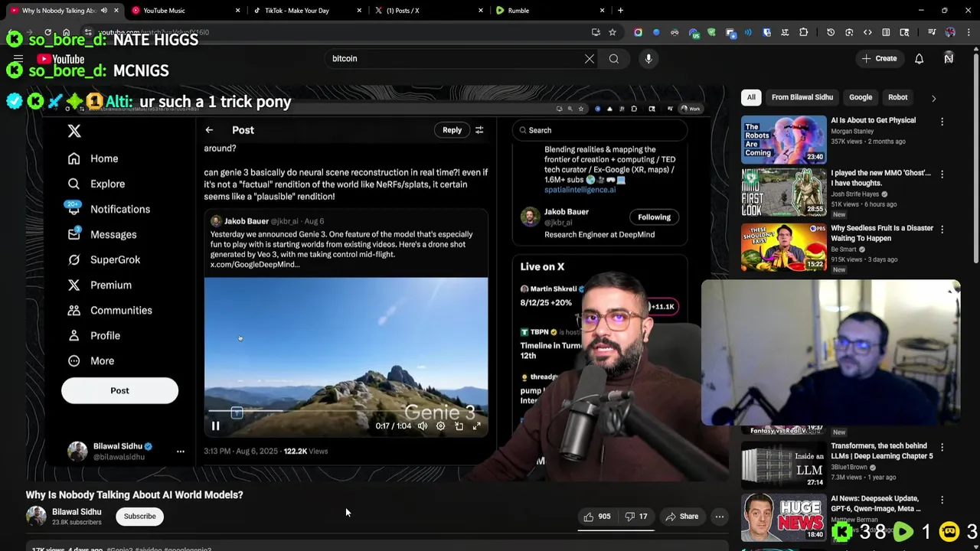Select the From Bilawal Sidhu chip
The width and height of the screenshot is (980, 551).
[x=802, y=97]
